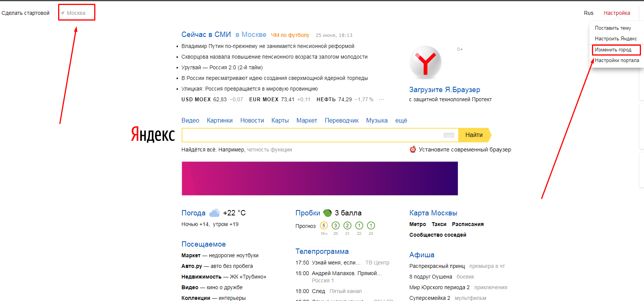Open the virtual keyboard in search field
The height and width of the screenshot is (301, 644).
449,135
